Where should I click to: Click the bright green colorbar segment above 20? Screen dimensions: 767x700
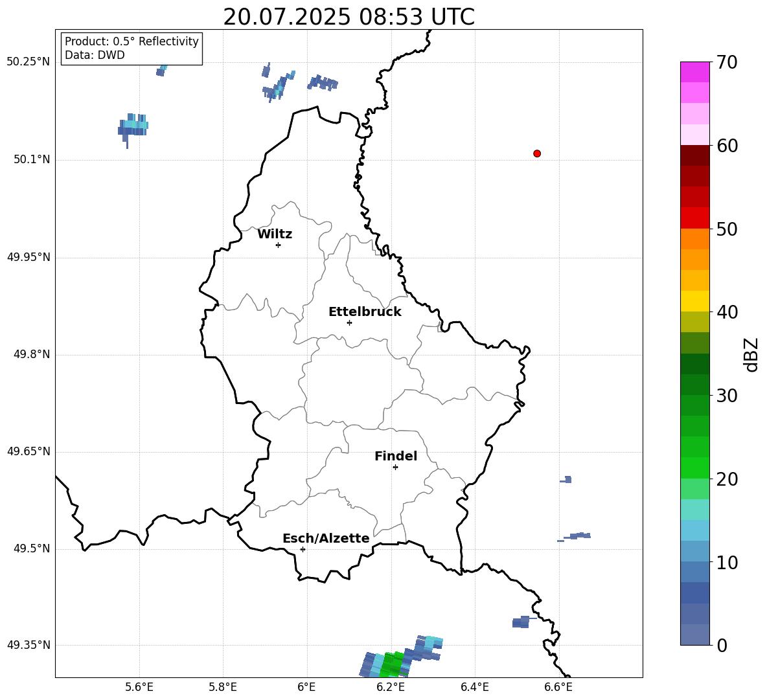click(x=695, y=468)
